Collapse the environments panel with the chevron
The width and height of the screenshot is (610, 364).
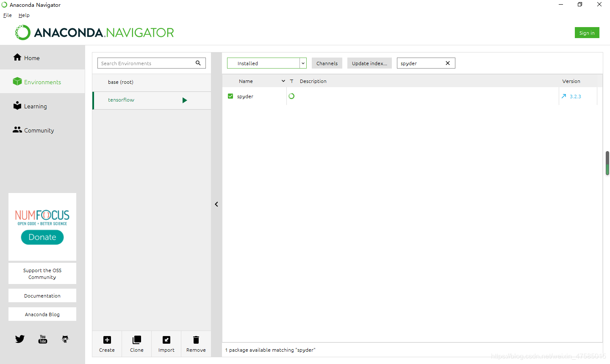click(216, 204)
